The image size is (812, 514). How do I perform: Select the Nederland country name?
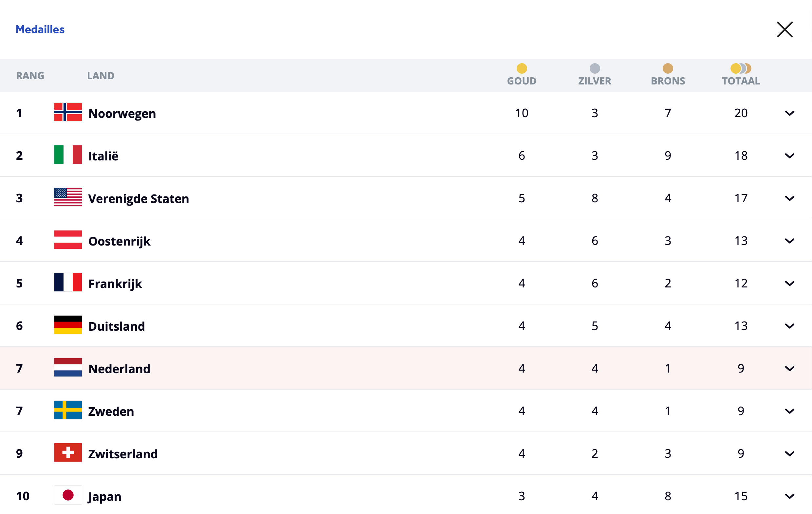pos(119,369)
